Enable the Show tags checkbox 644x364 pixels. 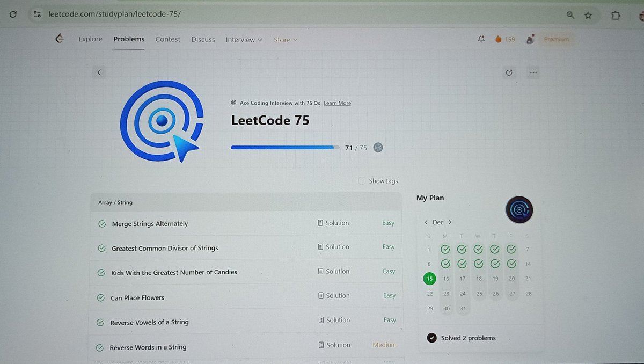pos(362,181)
